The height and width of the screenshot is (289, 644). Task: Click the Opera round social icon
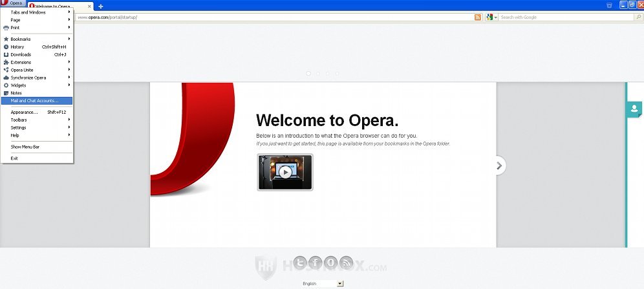[x=330, y=262]
